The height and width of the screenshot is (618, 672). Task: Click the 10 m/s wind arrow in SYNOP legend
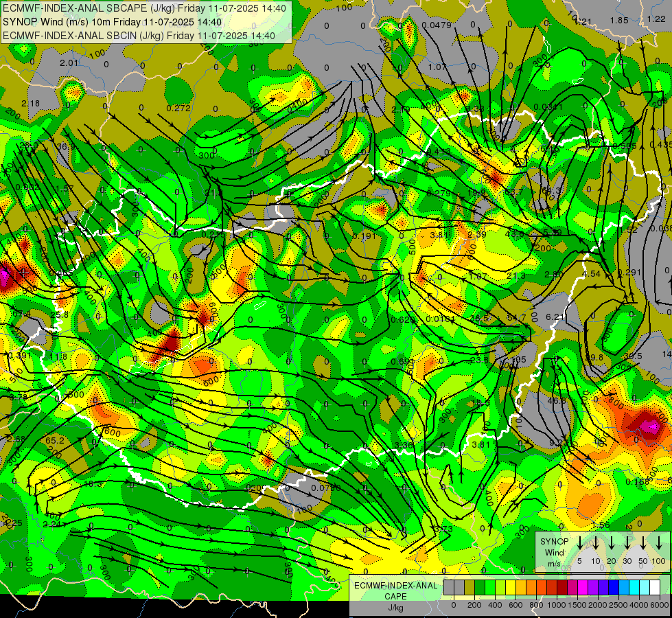pos(596,543)
